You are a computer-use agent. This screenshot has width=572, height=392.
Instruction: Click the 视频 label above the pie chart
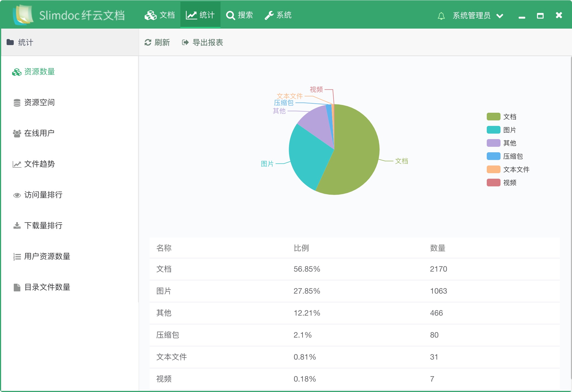coord(316,89)
